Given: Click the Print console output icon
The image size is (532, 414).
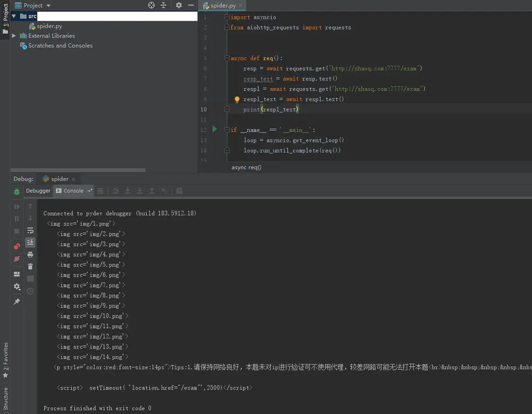Looking at the screenshot, I should pos(30,255).
